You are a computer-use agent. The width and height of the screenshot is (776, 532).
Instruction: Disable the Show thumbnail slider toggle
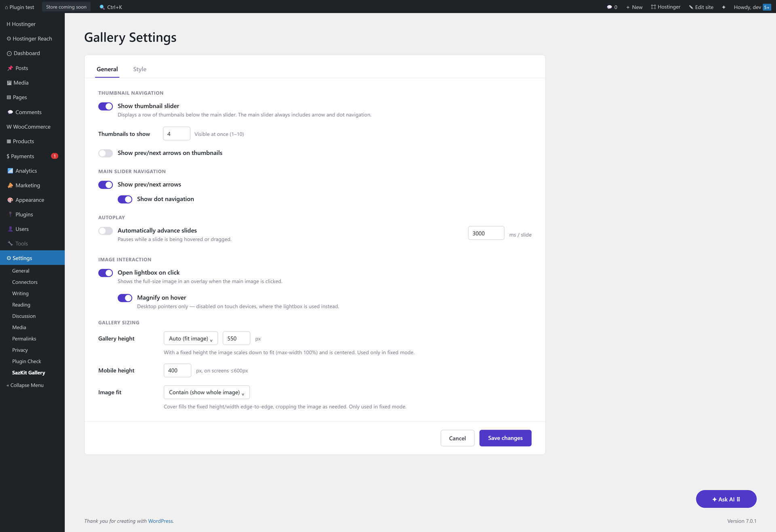(105, 106)
